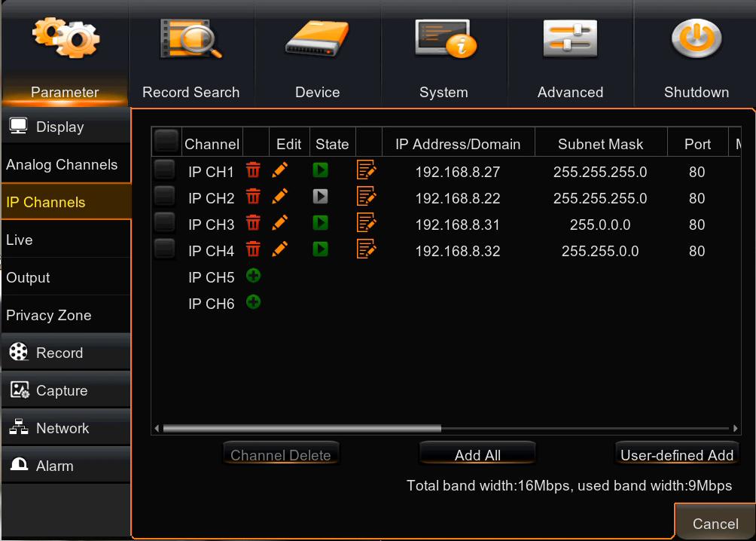Switch to the Record Search tab label

click(x=191, y=92)
